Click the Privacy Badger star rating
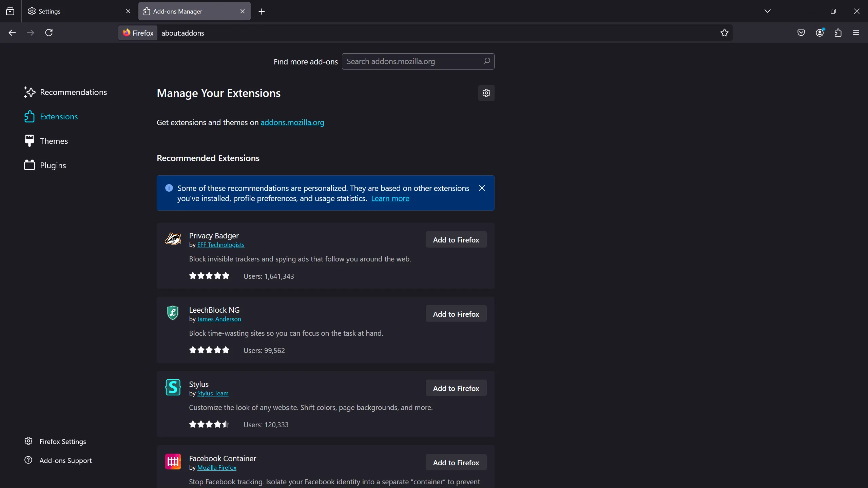This screenshot has width=868, height=488. click(209, 276)
